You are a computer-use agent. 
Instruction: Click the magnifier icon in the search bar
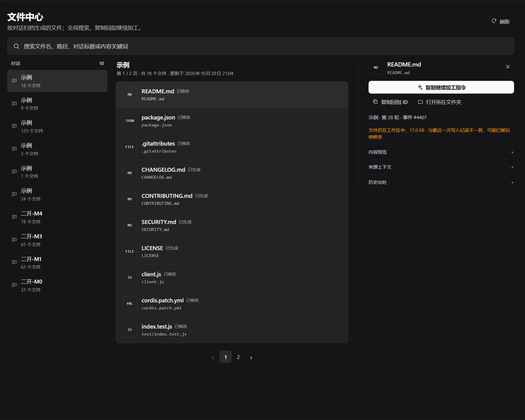16,46
